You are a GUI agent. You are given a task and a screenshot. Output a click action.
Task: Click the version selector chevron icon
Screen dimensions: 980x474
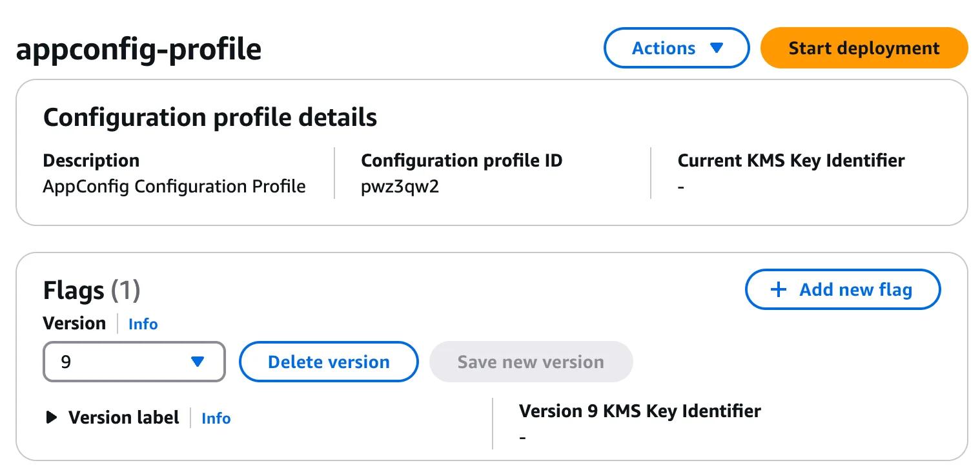[x=199, y=362]
